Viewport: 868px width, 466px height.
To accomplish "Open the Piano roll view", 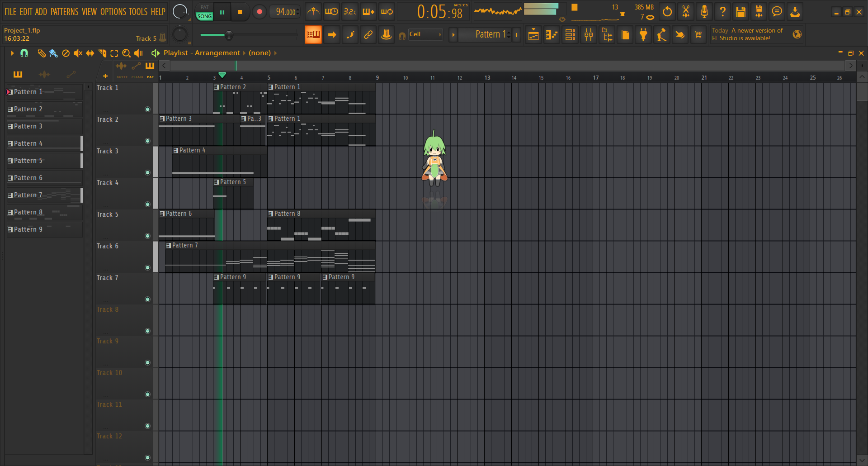I will (x=552, y=35).
